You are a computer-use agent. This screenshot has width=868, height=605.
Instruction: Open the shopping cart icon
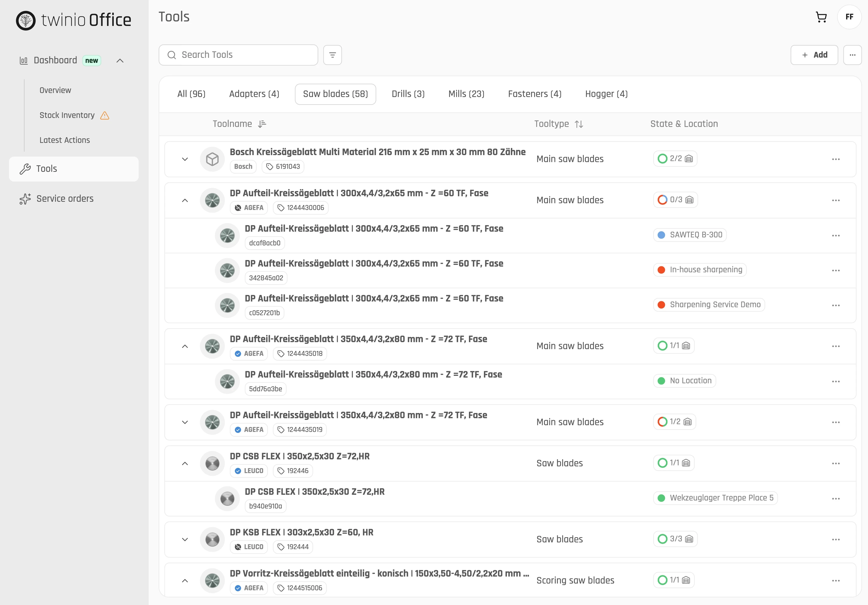[821, 17]
